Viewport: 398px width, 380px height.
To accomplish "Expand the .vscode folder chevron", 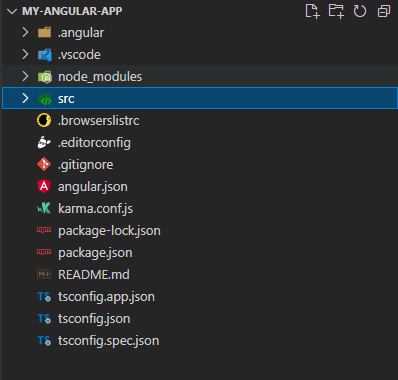I will point(25,54).
